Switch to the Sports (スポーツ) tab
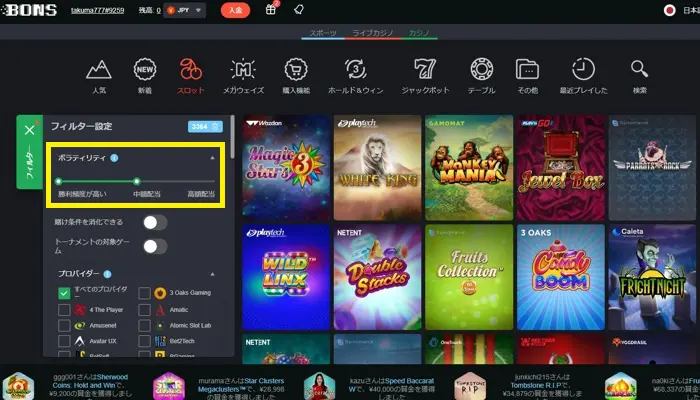 click(x=323, y=33)
